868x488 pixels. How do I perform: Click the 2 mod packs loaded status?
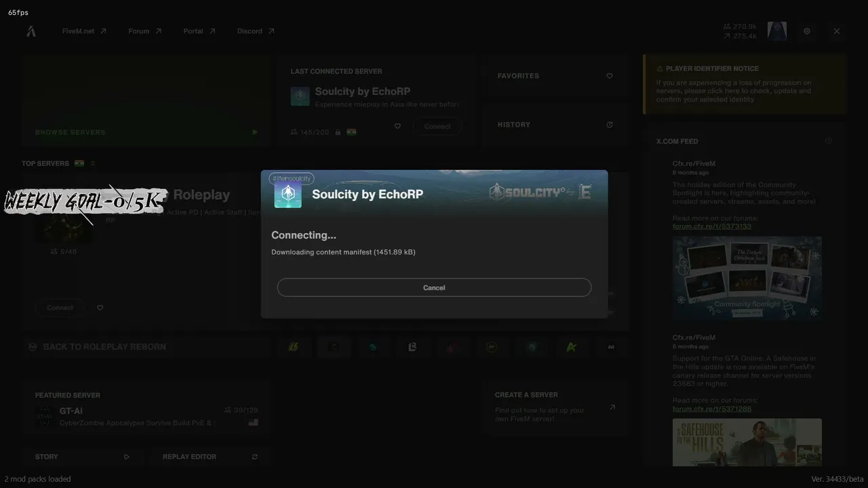pyautogui.click(x=37, y=479)
